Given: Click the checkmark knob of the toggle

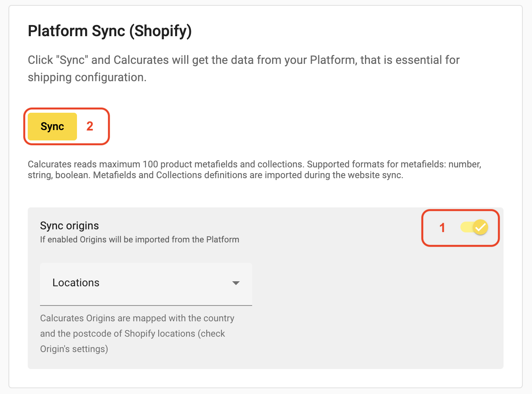Looking at the screenshot, I should pyautogui.click(x=480, y=227).
